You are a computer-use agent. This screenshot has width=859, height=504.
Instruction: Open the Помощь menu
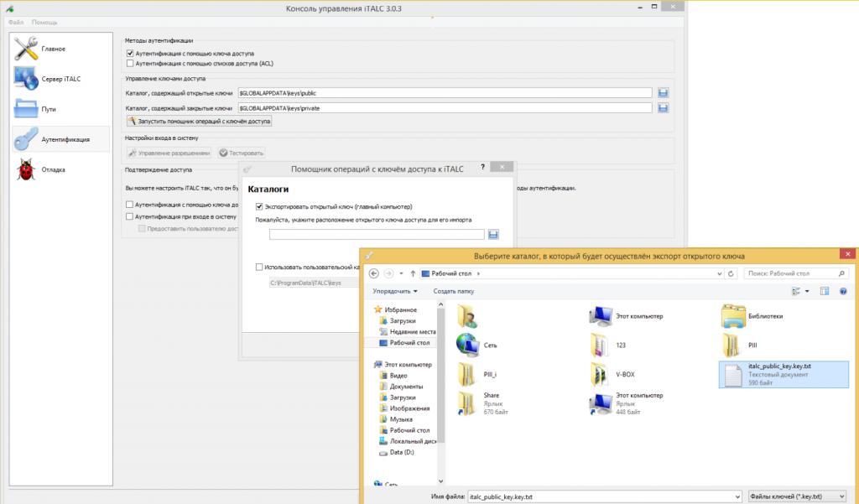[44, 23]
